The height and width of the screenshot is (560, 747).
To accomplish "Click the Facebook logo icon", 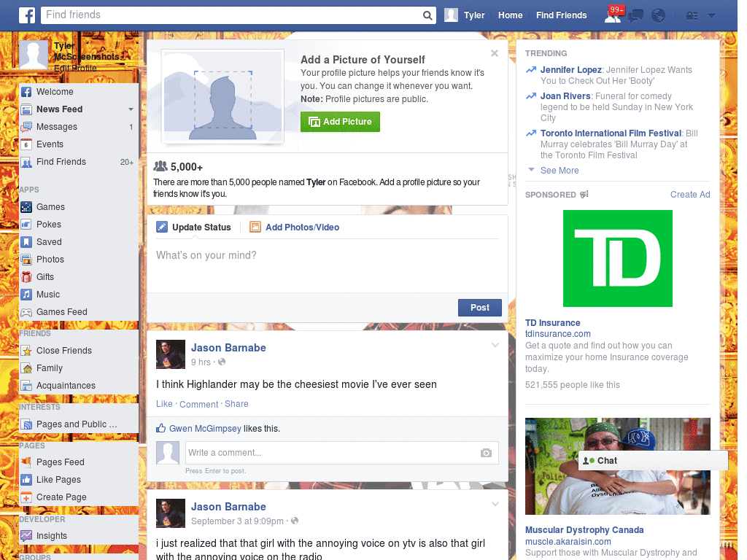I will [27, 15].
